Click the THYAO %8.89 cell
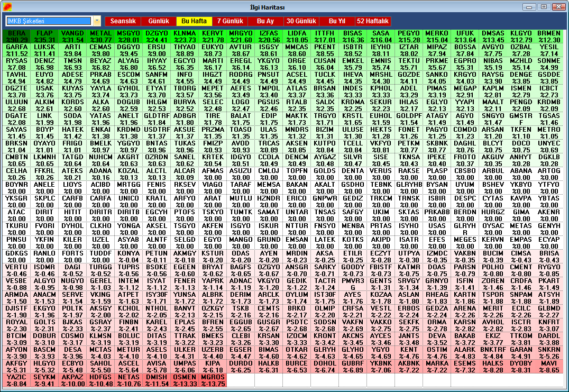The width and height of the screenshot is (569, 392). point(185,50)
